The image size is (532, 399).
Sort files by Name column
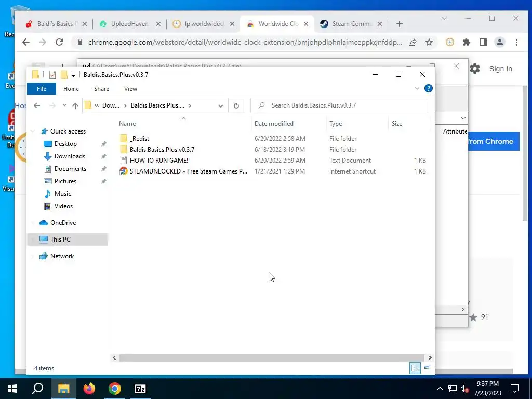[x=127, y=124]
